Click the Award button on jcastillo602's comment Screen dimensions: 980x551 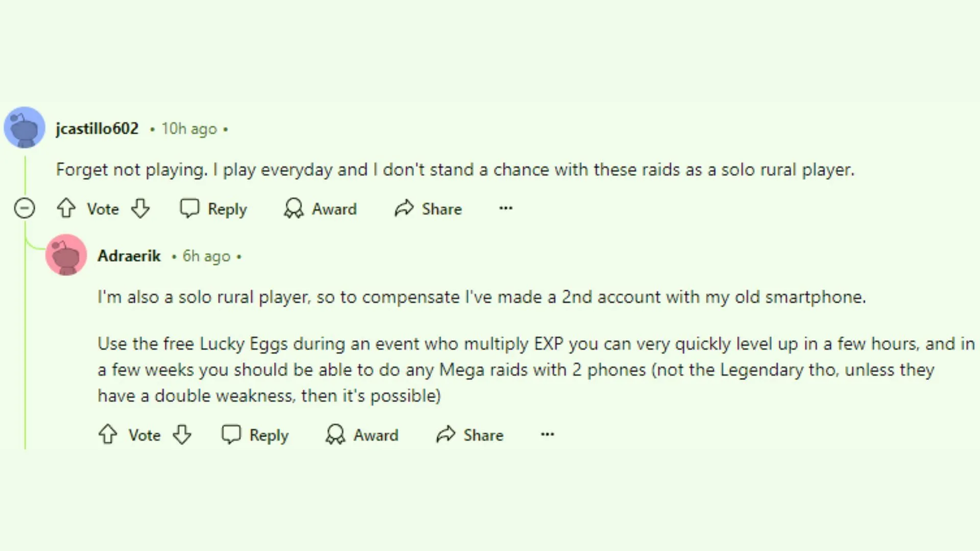[x=320, y=209]
